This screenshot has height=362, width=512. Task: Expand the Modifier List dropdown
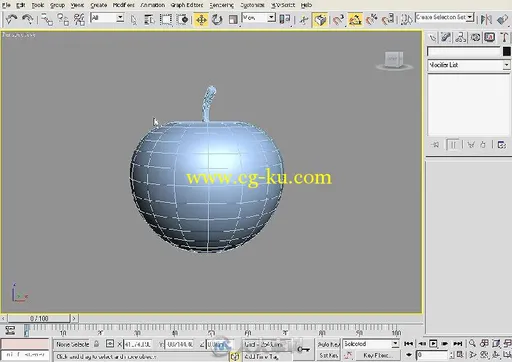[469, 65]
